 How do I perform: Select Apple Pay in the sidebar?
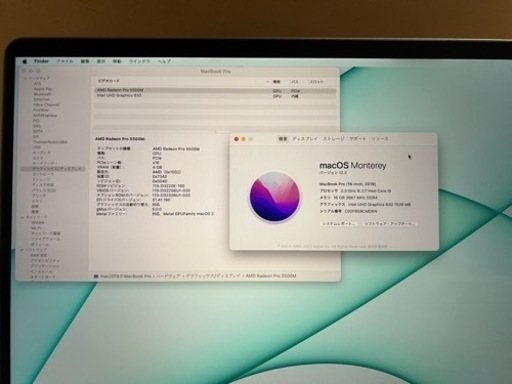43,89
